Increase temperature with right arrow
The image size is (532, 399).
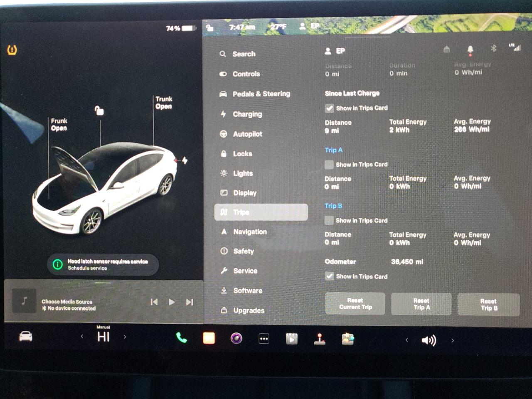[x=125, y=337]
